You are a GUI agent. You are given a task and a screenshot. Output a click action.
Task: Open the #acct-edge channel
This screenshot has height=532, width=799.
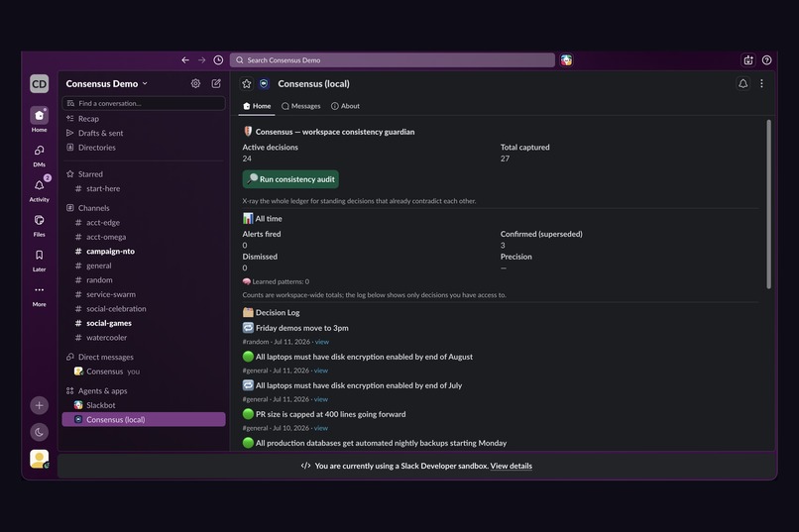(x=143, y=223)
